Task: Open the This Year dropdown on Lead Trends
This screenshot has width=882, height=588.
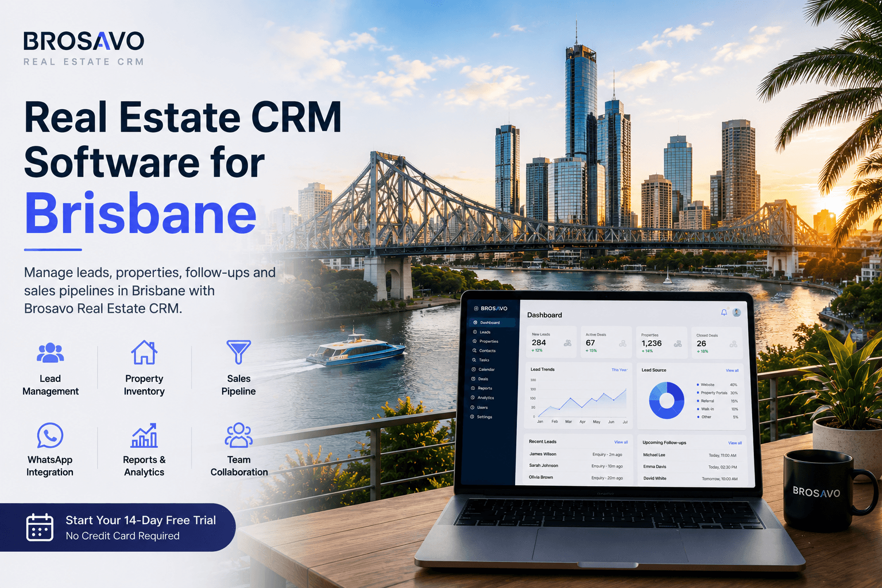Action: [x=619, y=370]
